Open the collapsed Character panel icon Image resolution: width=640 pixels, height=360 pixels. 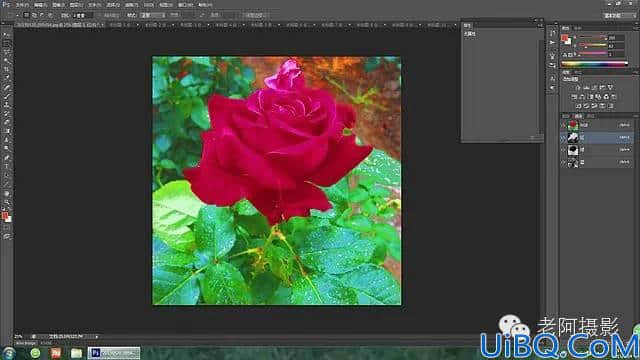[552, 78]
